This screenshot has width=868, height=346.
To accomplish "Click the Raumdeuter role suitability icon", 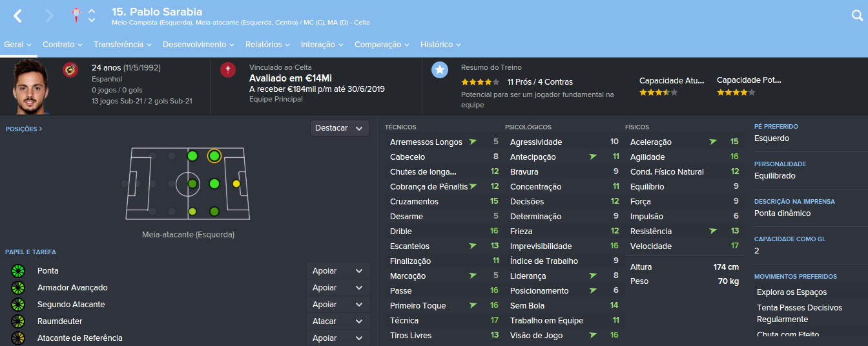I will 17,321.
